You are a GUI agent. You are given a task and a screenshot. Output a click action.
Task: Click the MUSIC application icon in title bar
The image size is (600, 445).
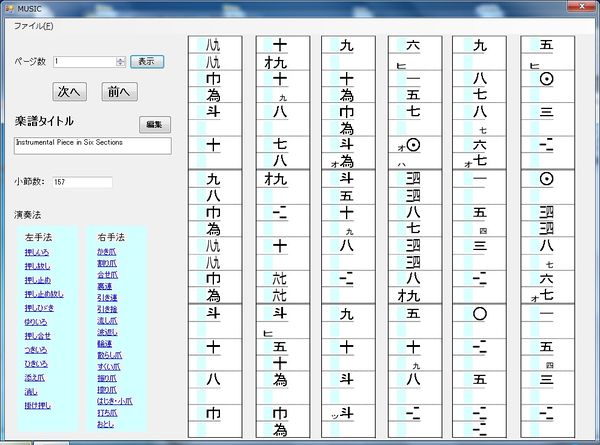[x=8, y=8]
